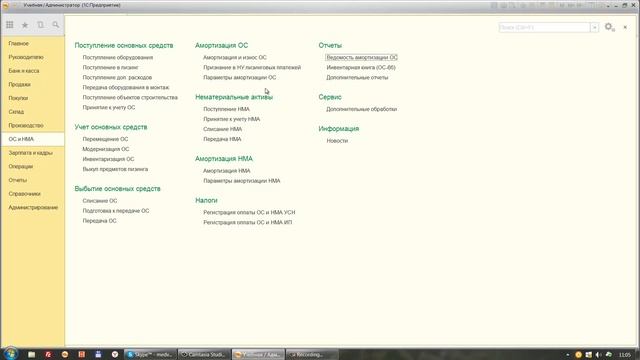Open the Банк и касса section
Viewport: 640px width, 360px height.
pyautogui.click(x=24, y=71)
